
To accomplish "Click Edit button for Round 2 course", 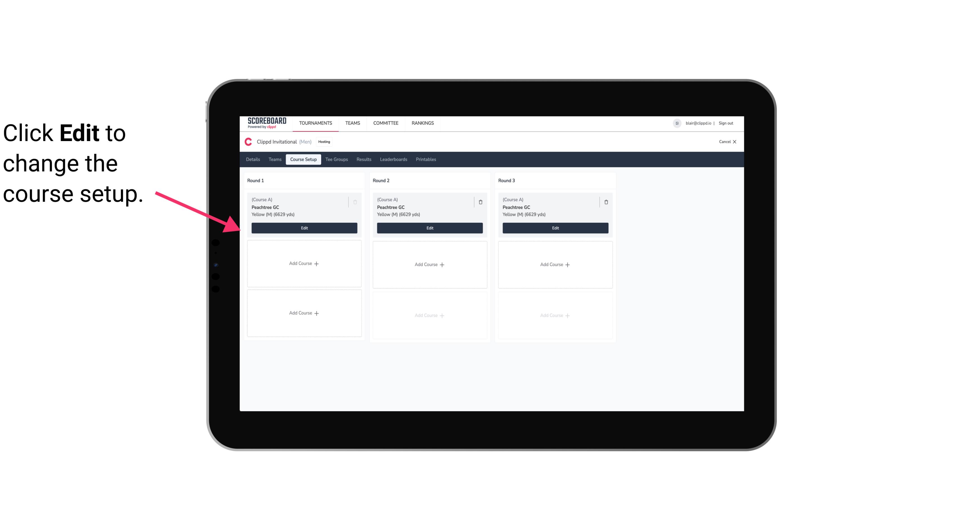I will [x=429, y=227].
